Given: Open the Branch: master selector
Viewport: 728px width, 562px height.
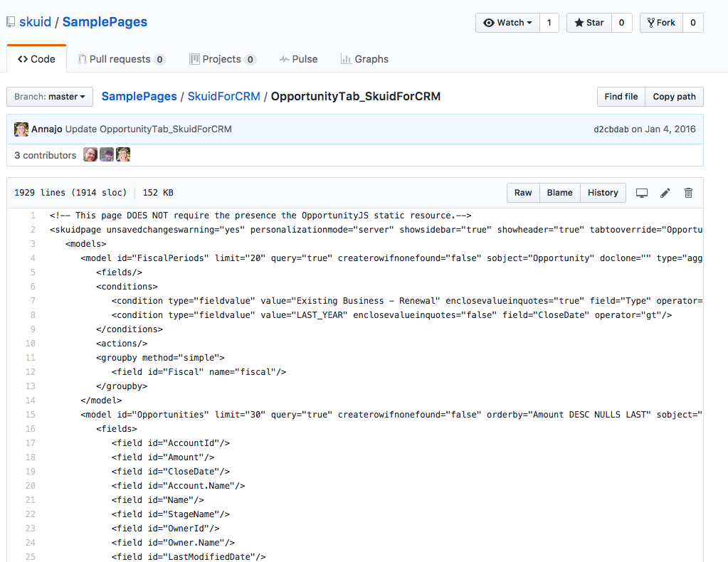Looking at the screenshot, I should click(x=50, y=97).
